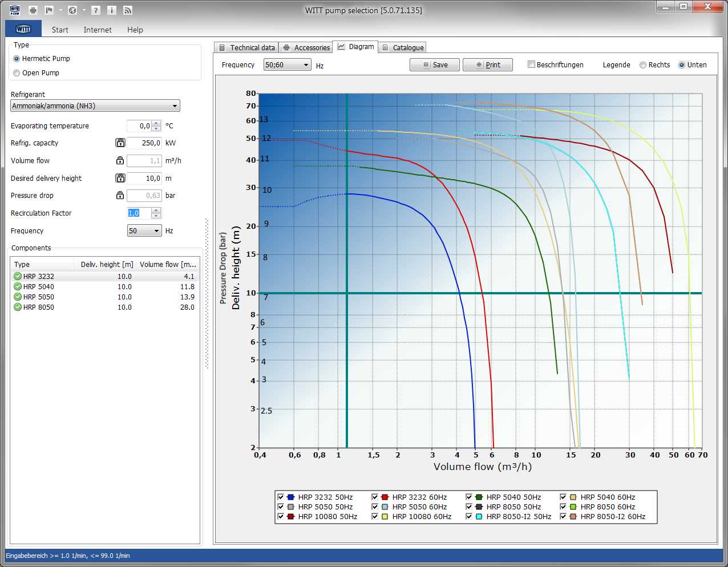Select HRP 5040 row in Components list

[x=105, y=287]
